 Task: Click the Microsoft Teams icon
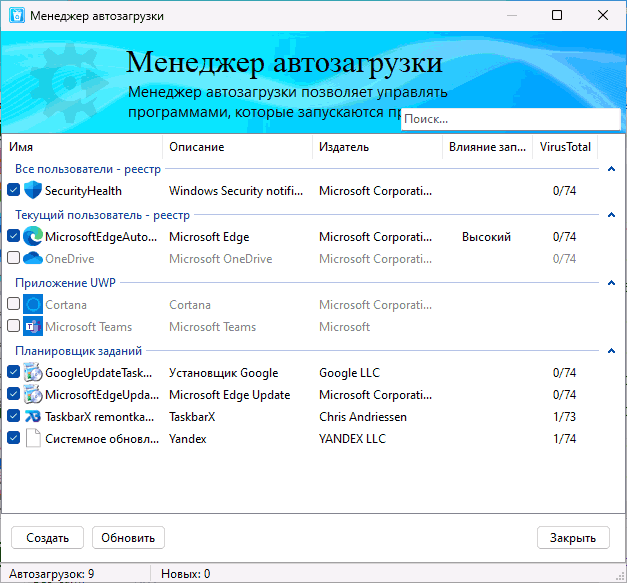click(x=33, y=326)
